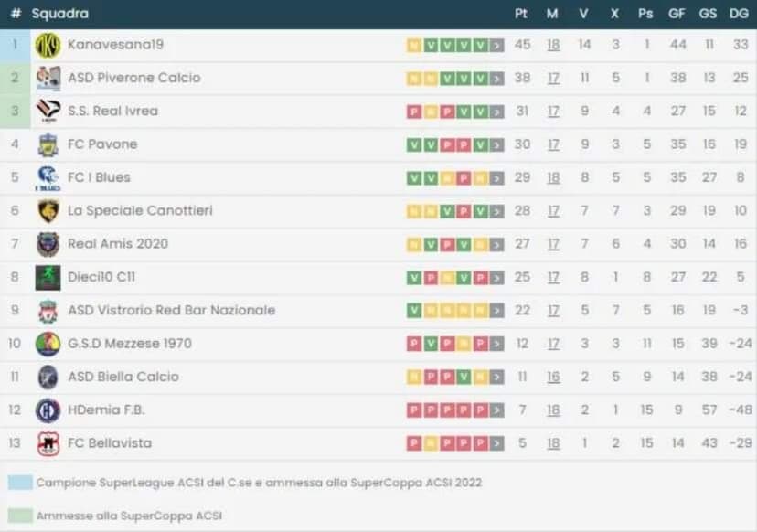Click the blue Campione SuperLeague legend swatch
Viewport: 757px width, 532px height.
tap(20, 482)
